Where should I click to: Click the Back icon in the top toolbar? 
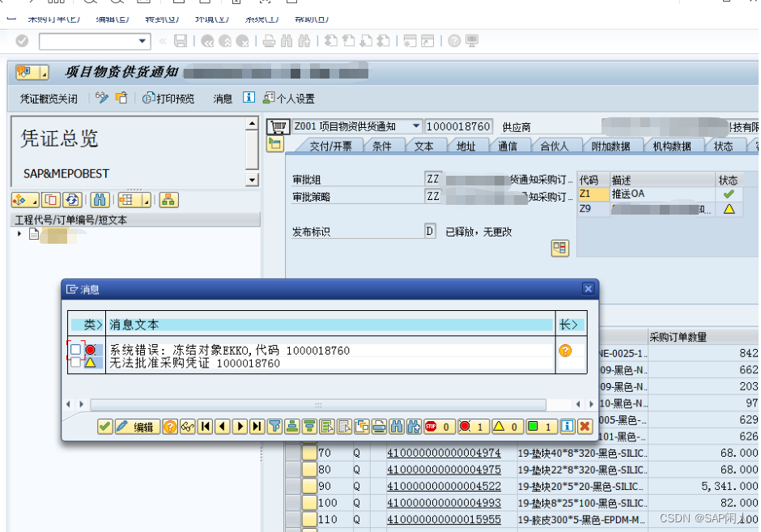[207, 41]
